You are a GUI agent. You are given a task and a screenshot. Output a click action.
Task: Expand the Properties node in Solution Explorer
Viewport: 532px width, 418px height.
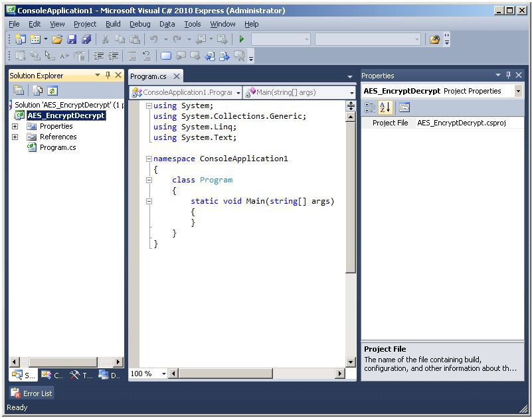click(x=15, y=126)
